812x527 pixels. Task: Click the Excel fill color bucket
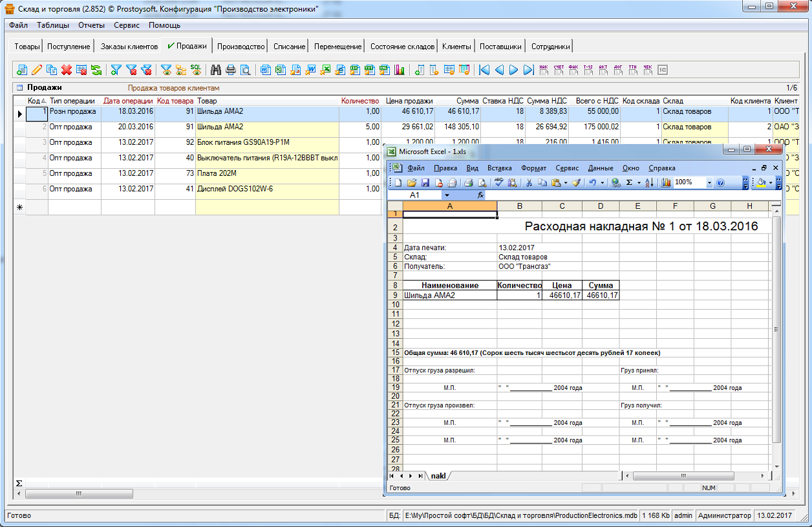tap(761, 183)
